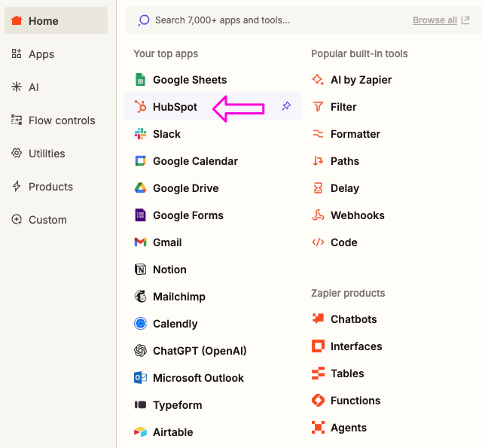This screenshot has width=482, height=448.
Task: Click the Interfaces square icon
Action: (318, 346)
